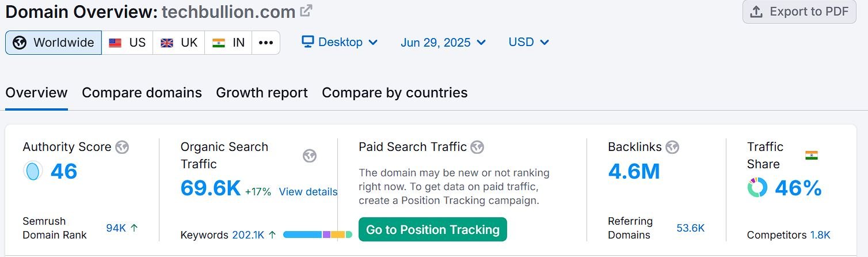Image resolution: width=868 pixels, height=257 pixels.
Task: Switch database to UK
Action: click(179, 43)
